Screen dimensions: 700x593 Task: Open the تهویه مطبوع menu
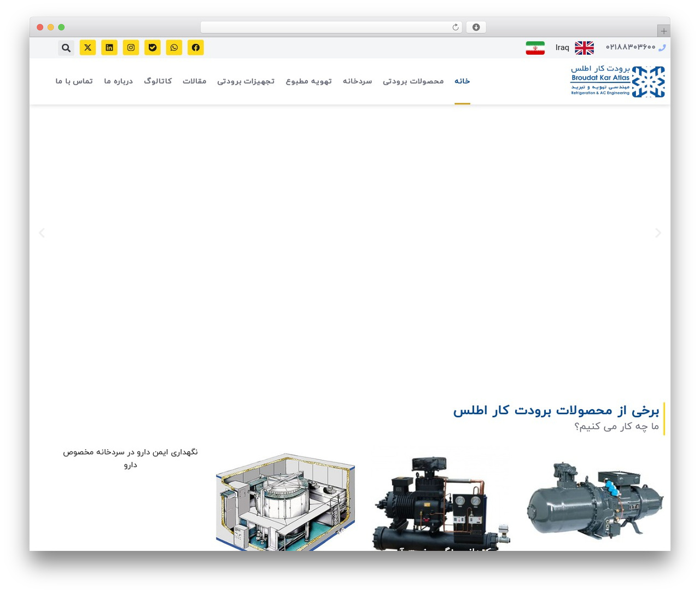308,81
